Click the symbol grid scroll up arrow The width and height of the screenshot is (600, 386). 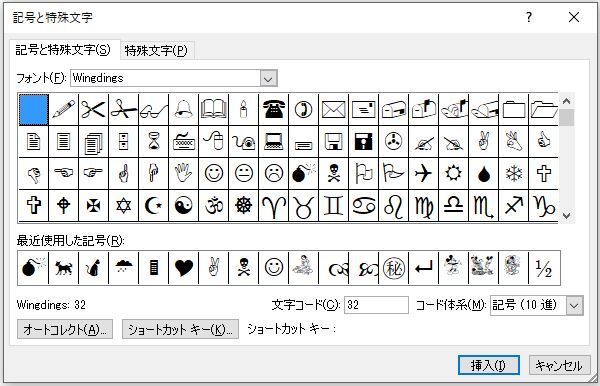coord(567,101)
